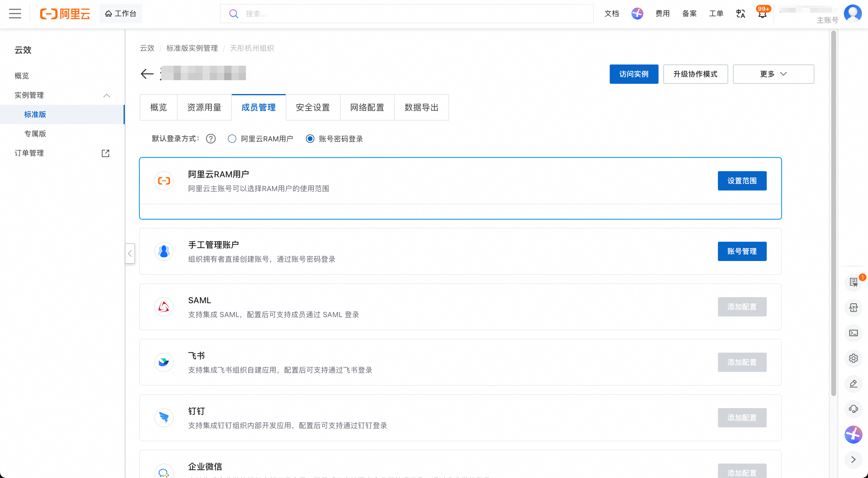Image resolution: width=868 pixels, height=478 pixels.
Task: Expand right toolbar with chevron arrow
Action: click(x=854, y=460)
